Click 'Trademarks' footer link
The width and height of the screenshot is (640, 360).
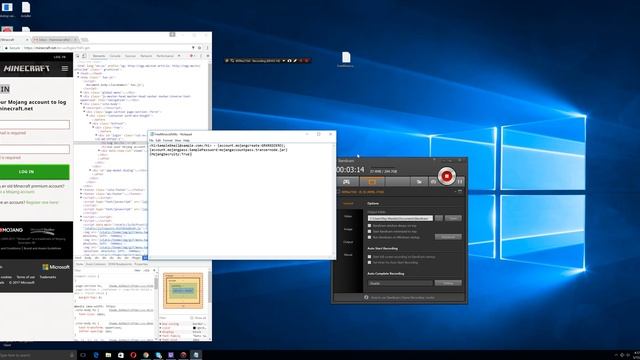click(x=48, y=277)
